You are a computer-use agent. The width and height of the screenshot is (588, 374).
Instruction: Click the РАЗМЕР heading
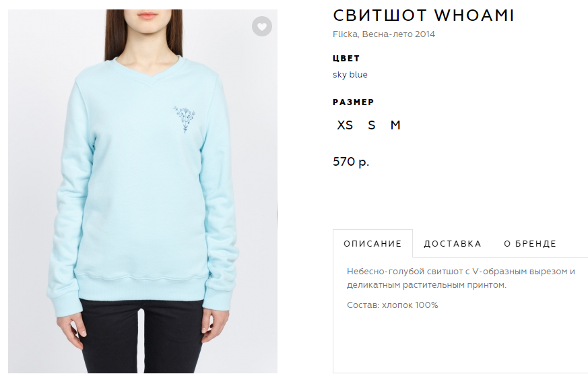coord(353,102)
